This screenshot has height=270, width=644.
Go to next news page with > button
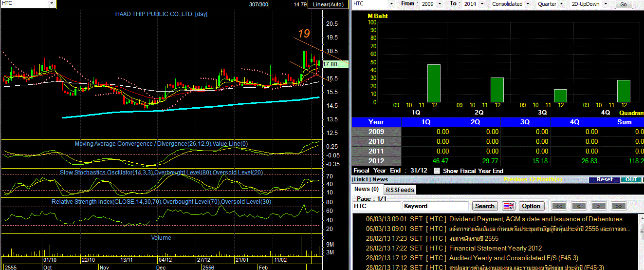click(598, 206)
